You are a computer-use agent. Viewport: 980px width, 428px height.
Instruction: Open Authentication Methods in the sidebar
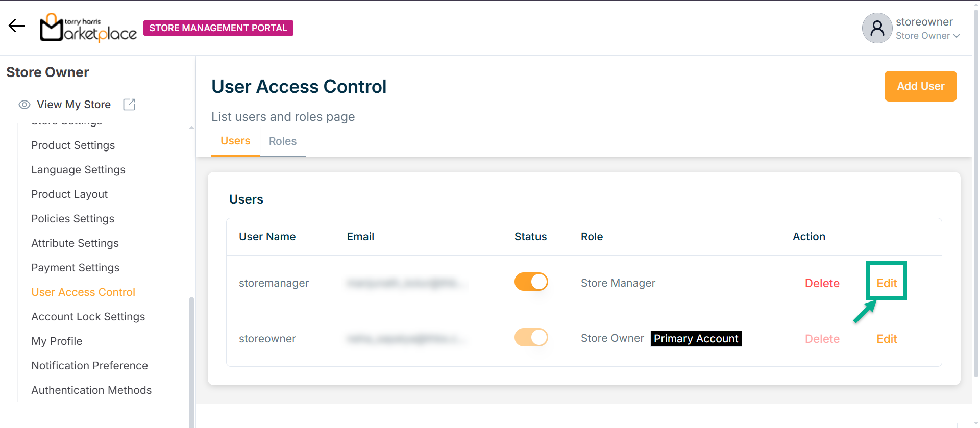(91, 390)
